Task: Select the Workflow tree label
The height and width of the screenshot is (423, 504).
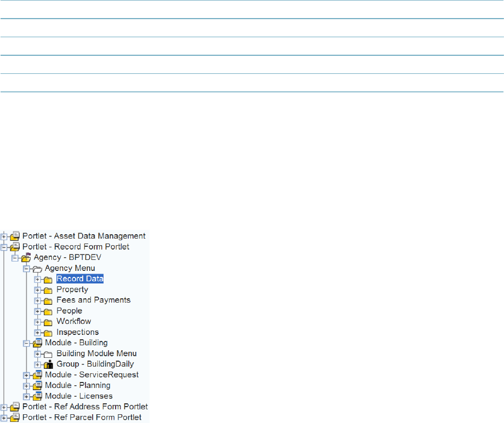Action: click(73, 321)
